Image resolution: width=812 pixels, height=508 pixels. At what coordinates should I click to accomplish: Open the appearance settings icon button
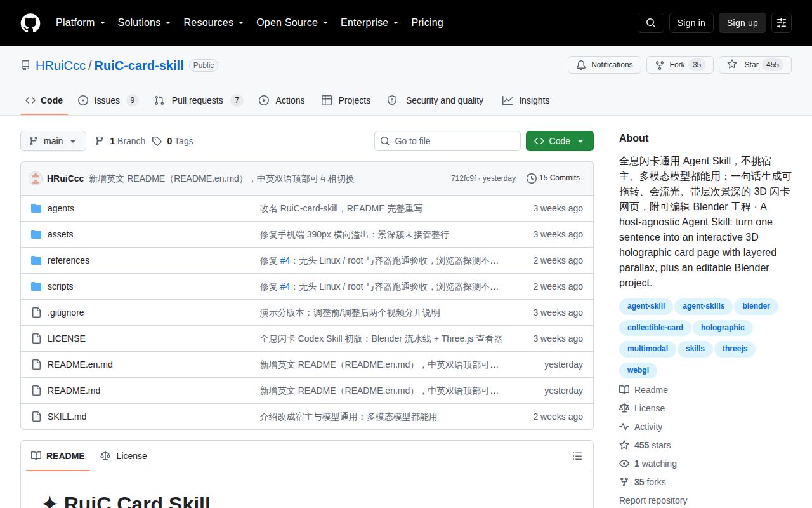pyautogui.click(x=782, y=23)
